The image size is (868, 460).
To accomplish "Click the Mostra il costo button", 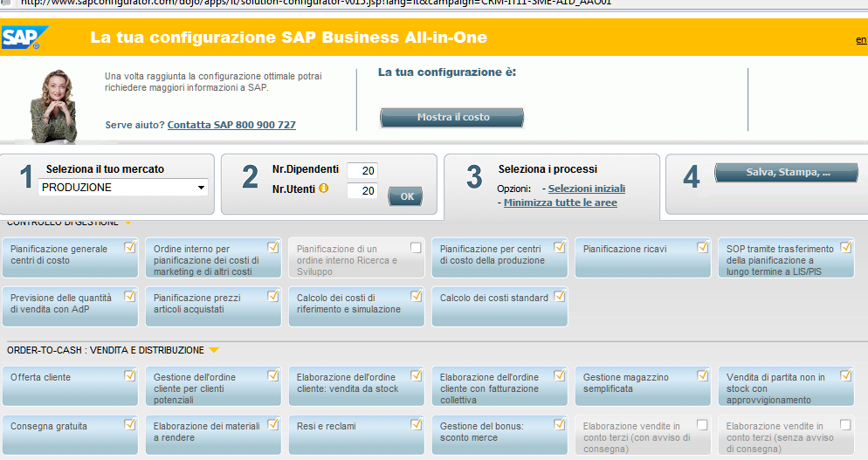I will coord(451,117).
